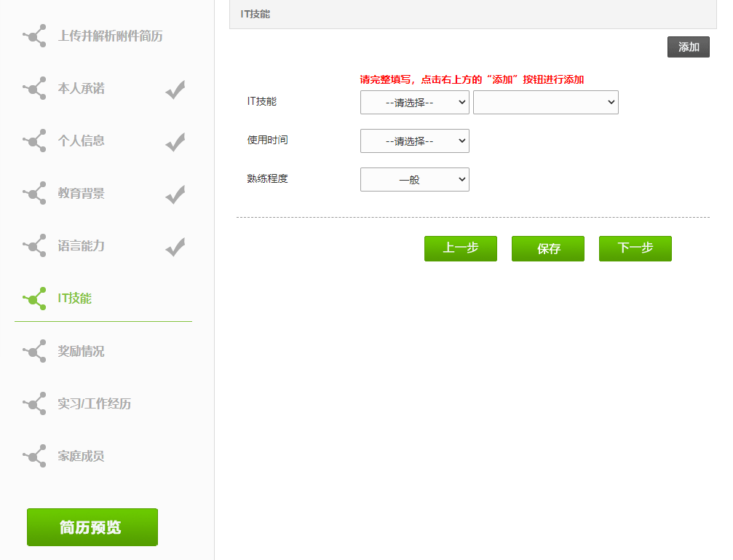Viewport: 733px width, 560px height.
Task: Click the green 保存 button
Action: (x=547, y=248)
